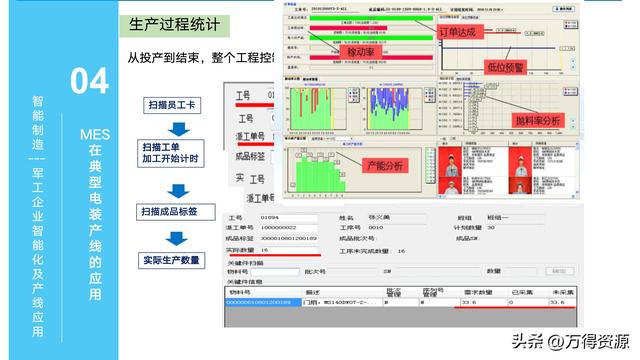Image resolution: width=640 pixels, height=360 pixels.
Task: Open the first tab above the line chart
Action: click(449, 18)
